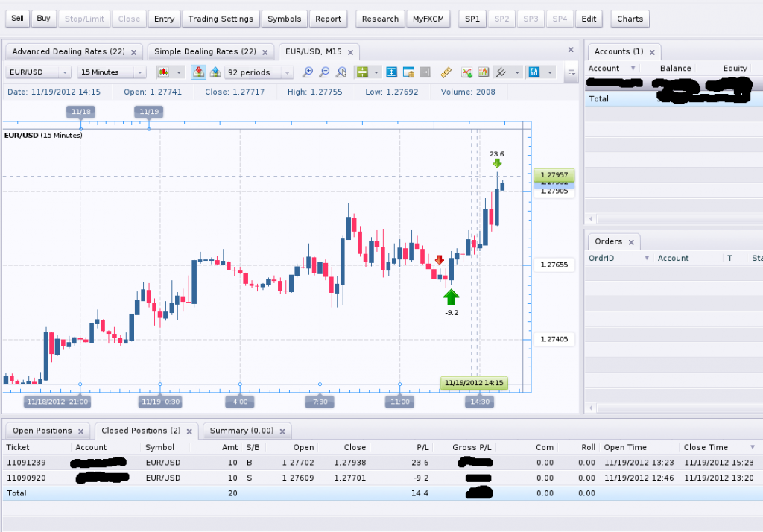Toggle the highlighted chart mode button
This screenshot has height=532, width=763.
pos(198,72)
